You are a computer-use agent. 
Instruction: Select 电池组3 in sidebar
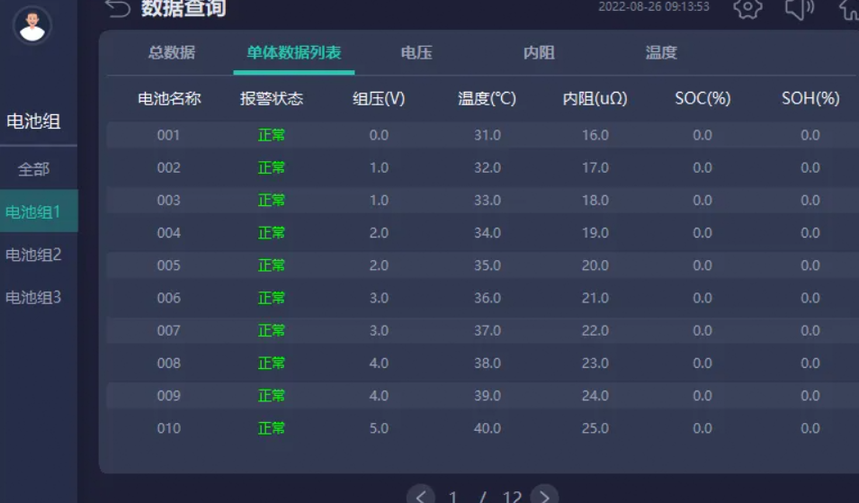[33, 297]
